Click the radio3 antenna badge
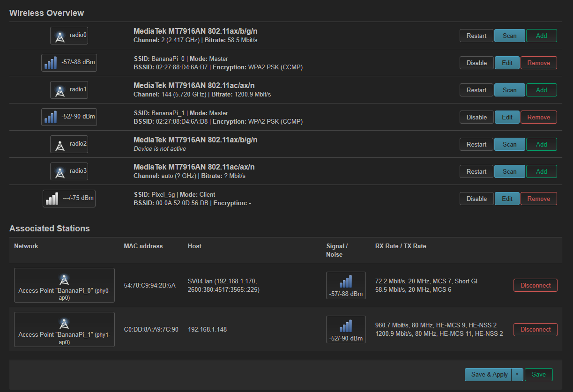 coord(69,171)
